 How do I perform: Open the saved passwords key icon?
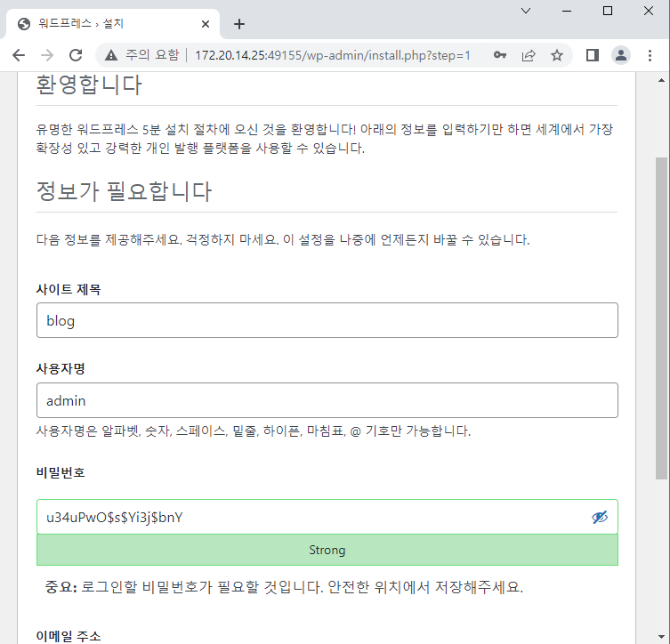coord(500,55)
